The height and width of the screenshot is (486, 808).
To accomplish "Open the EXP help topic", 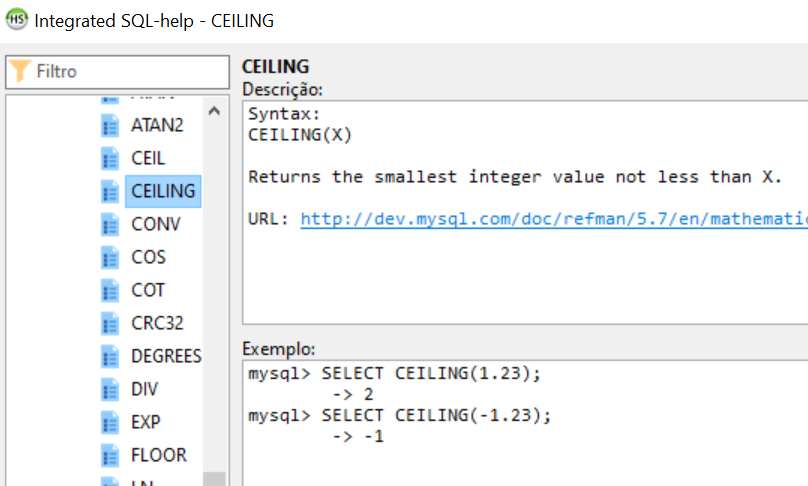I will coord(145,422).
